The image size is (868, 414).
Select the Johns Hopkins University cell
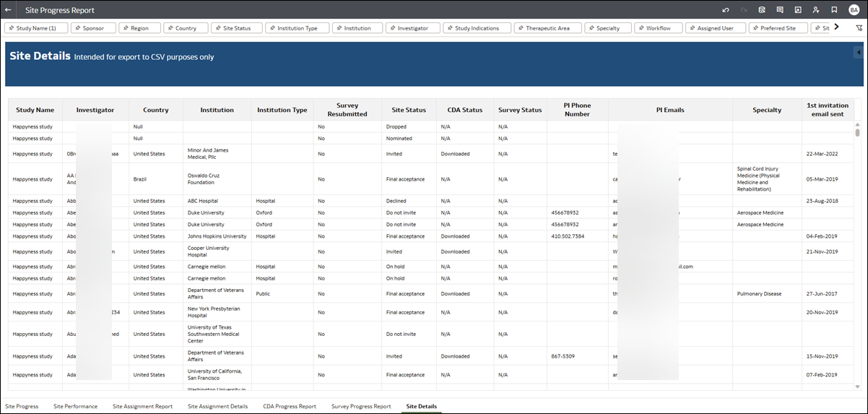217,236
